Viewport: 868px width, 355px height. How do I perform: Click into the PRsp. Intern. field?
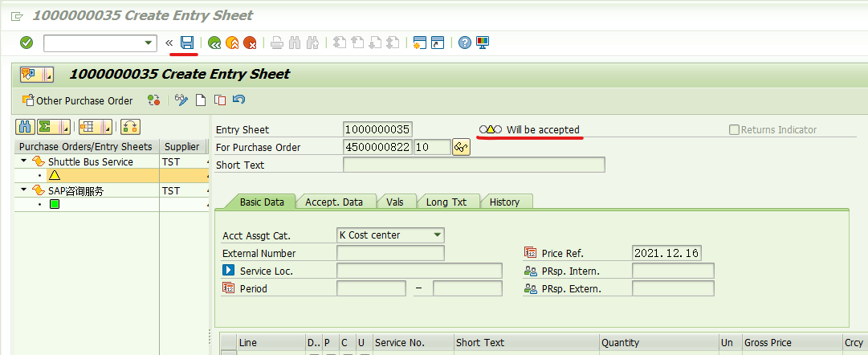tap(673, 271)
